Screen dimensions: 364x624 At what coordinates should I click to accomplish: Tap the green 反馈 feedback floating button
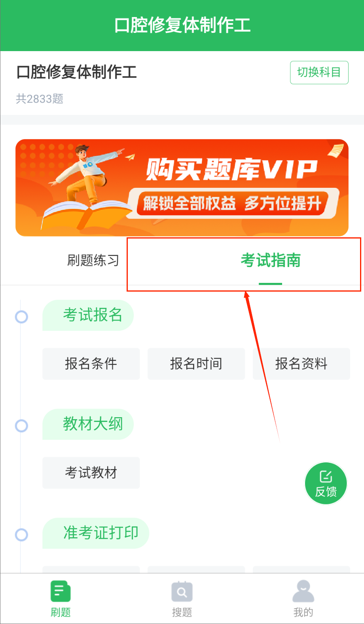click(x=326, y=483)
